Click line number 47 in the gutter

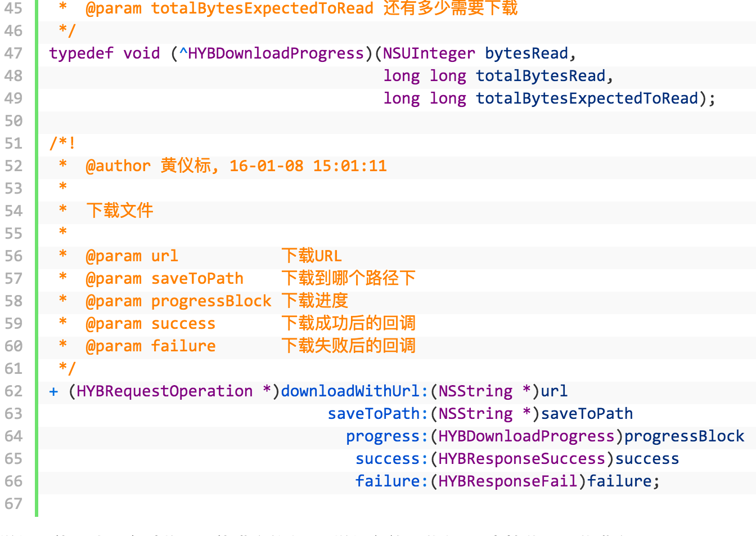pos(13,53)
